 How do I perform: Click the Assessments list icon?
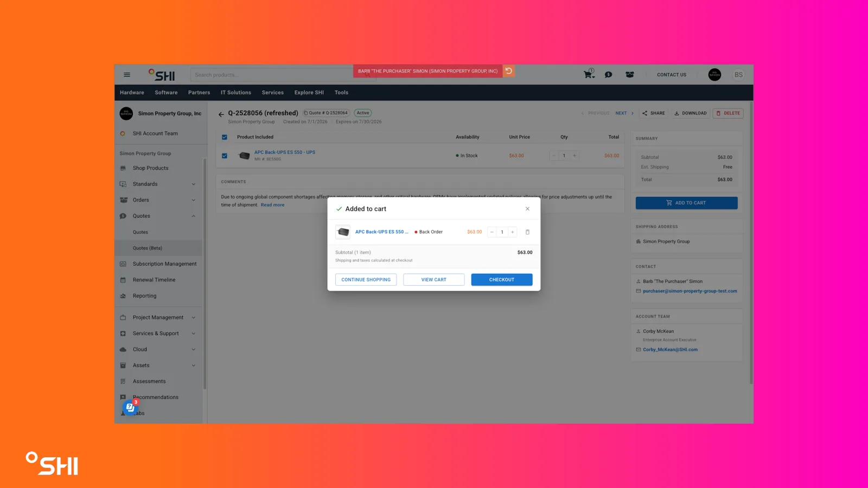[123, 381]
